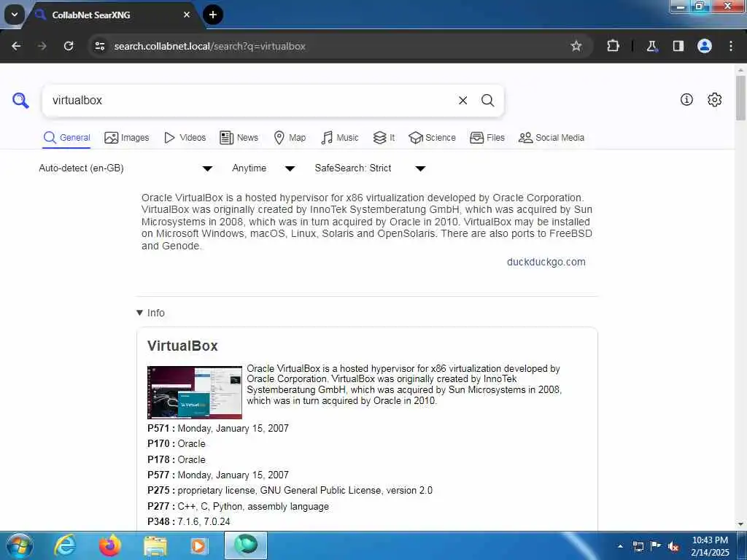Close the CollabNet SearXNG tab
The image size is (747, 560).
(x=187, y=15)
